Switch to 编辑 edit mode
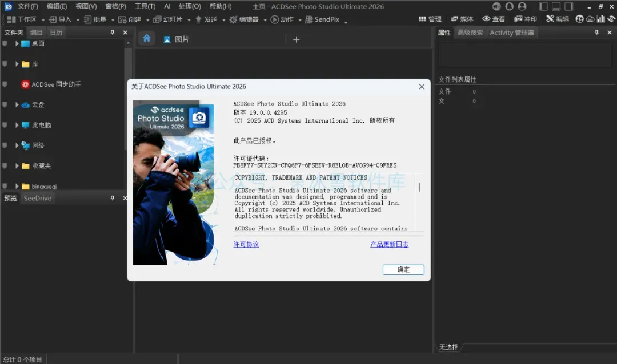The width and height of the screenshot is (617, 364). (558, 19)
